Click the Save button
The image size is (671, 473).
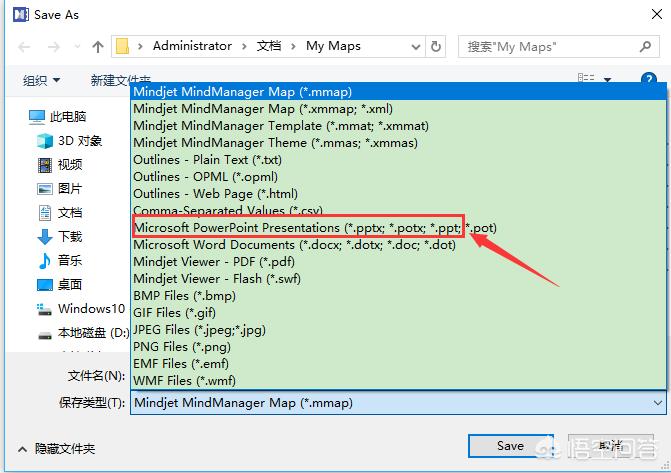pos(510,446)
